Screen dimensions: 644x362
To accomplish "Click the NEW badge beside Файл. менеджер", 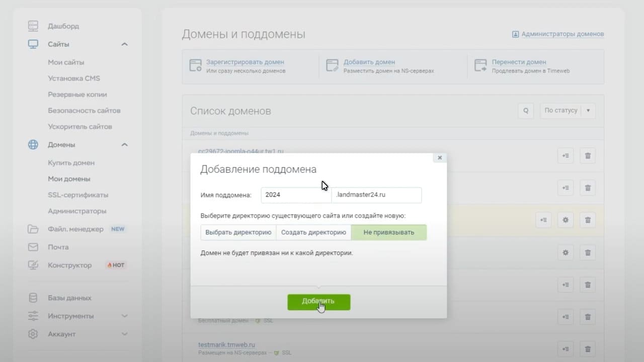I will click(118, 229).
